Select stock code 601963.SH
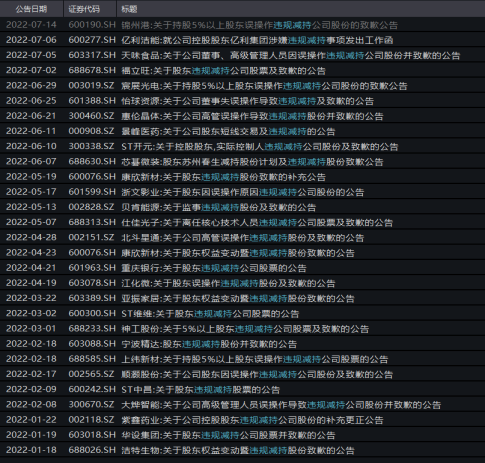485x463 pixels. coord(92,268)
